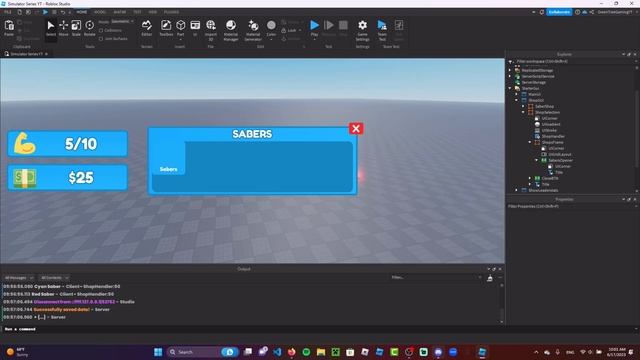640x360 pixels.
Task: Click the 'Successfully saved data!' output line
Action: click(61, 309)
